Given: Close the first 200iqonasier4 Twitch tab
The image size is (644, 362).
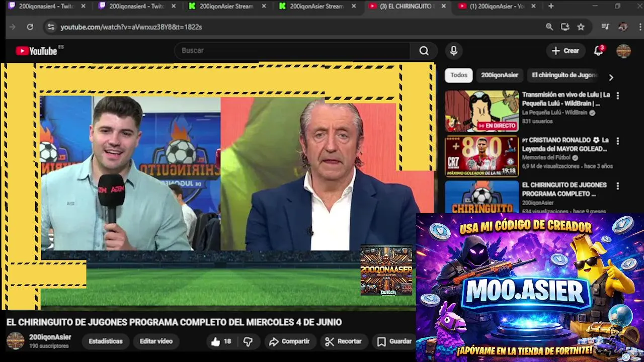Looking at the screenshot, I should click(83, 6).
